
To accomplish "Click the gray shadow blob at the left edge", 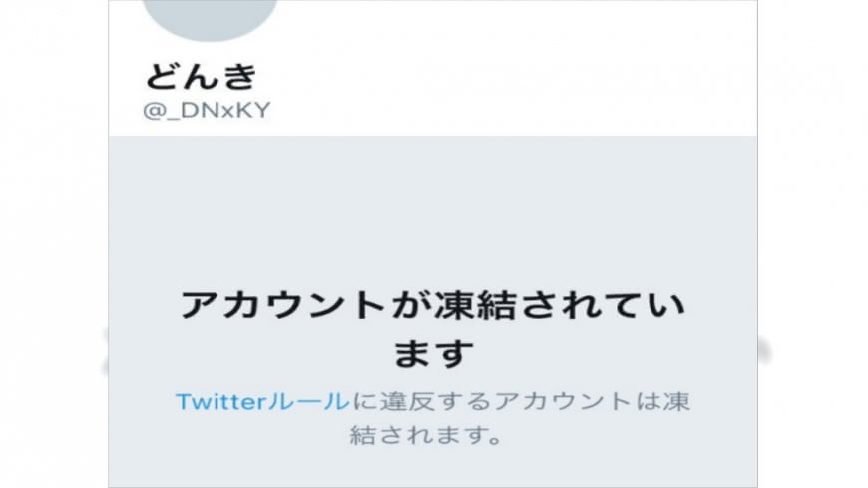I will point(104,351).
